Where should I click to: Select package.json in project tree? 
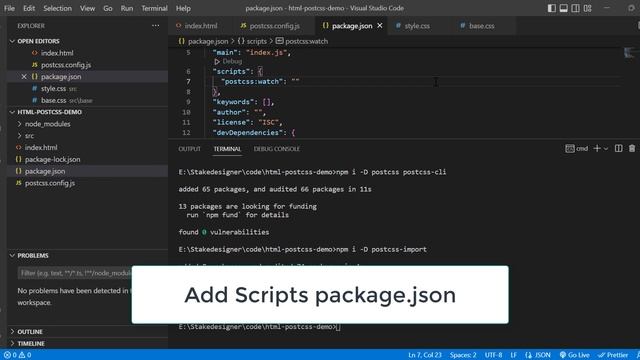click(x=45, y=171)
